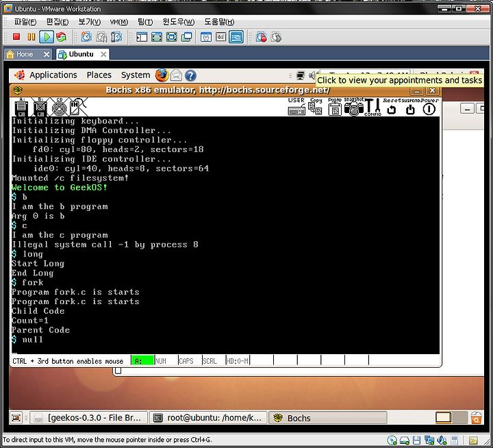Toggle the VMware sidebar view icon

pyautogui.click(x=142, y=37)
